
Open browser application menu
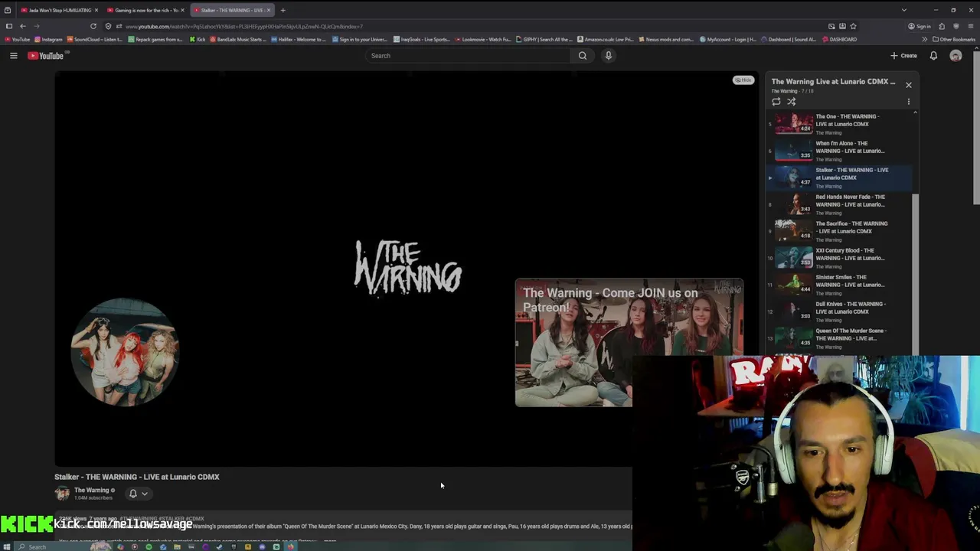pyautogui.click(x=970, y=26)
